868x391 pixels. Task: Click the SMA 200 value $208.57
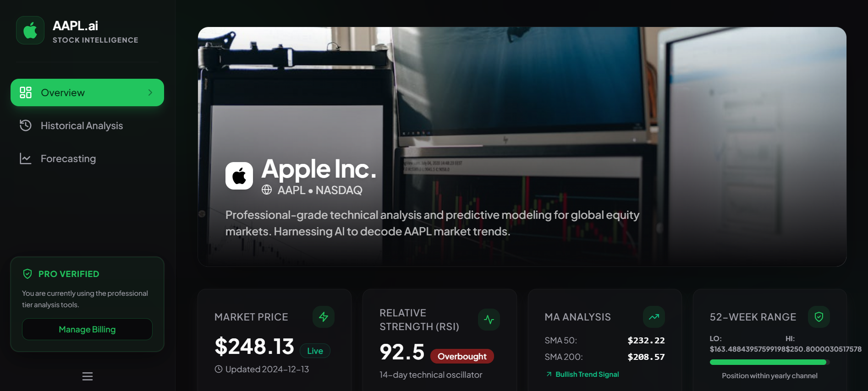coord(646,357)
